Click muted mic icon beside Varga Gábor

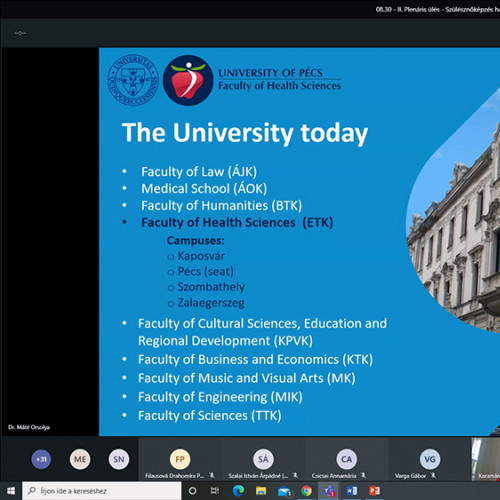[x=433, y=475]
